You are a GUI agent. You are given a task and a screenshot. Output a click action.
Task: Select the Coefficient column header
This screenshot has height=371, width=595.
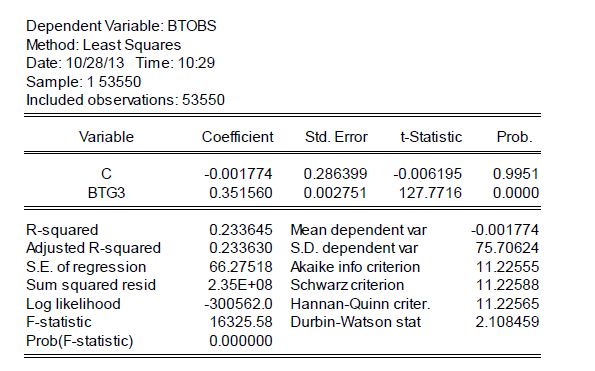tap(238, 137)
